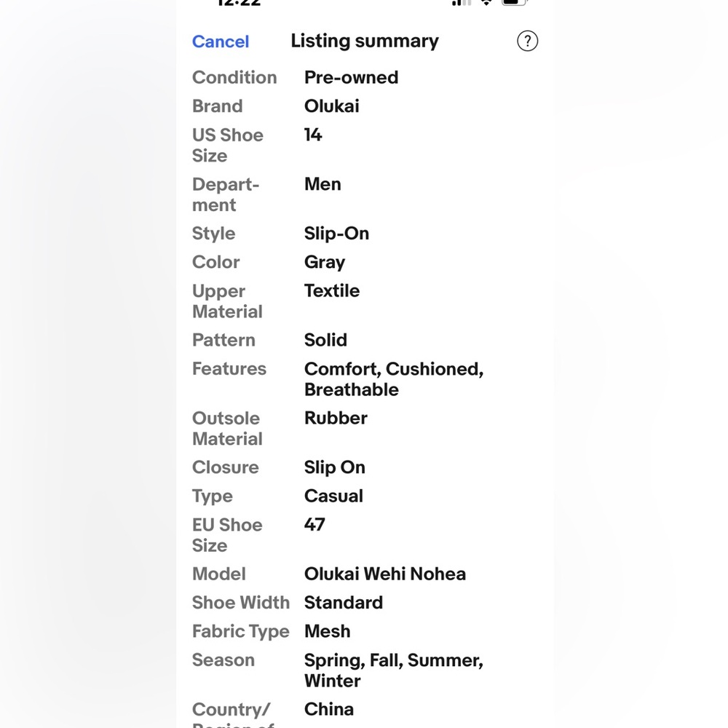Select Outsole Material Rubber row
728x728 pixels.
coord(365,428)
